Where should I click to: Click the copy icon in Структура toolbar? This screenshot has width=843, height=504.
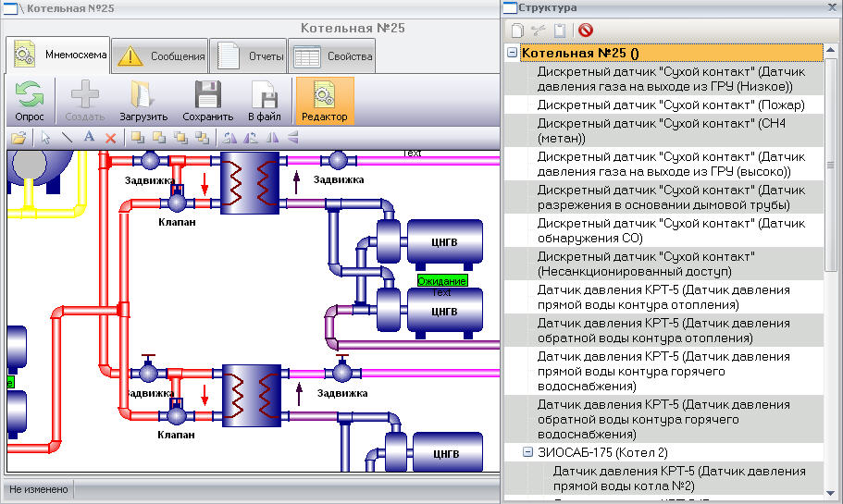[517, 31]
